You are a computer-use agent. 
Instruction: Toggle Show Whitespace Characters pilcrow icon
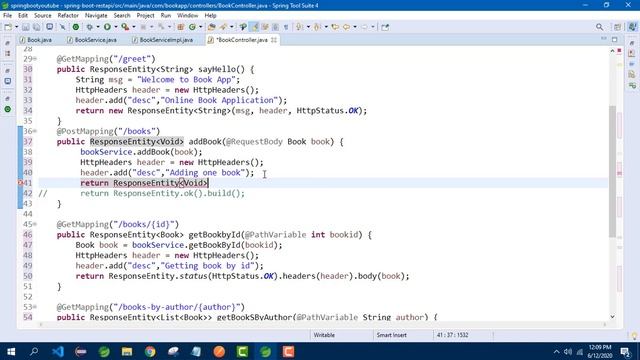click(286, 27)
